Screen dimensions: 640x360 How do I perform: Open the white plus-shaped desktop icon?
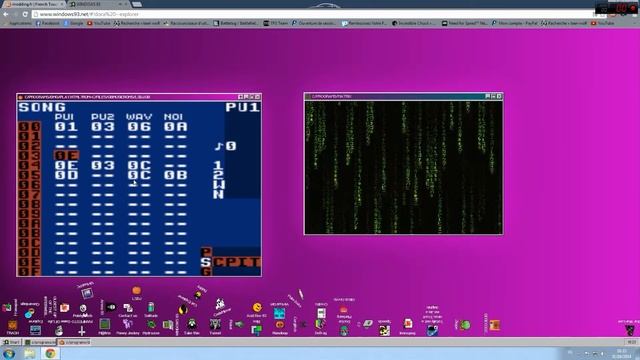(82, 331)
